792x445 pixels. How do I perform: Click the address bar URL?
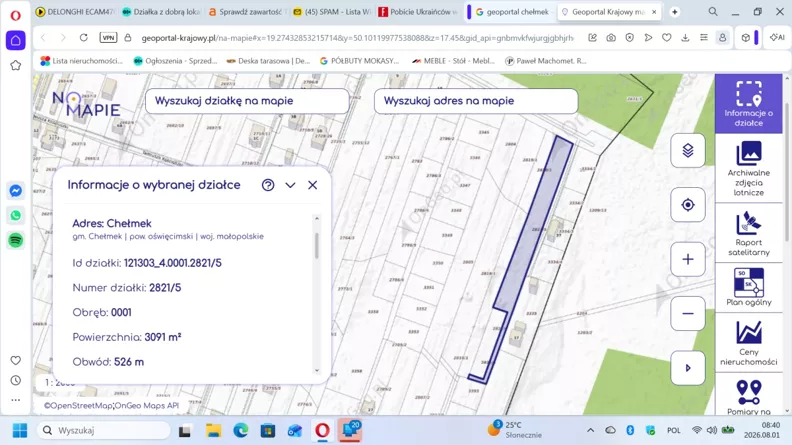[357, 38]
